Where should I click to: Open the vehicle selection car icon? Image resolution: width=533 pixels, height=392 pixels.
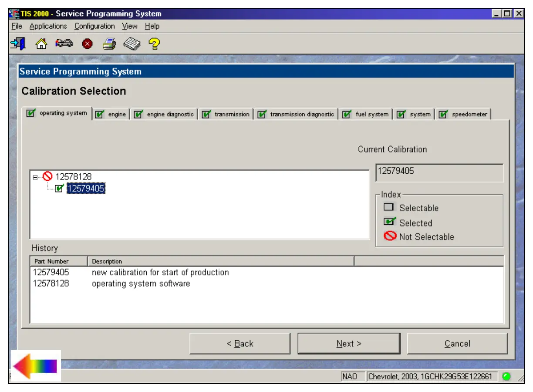64,44
